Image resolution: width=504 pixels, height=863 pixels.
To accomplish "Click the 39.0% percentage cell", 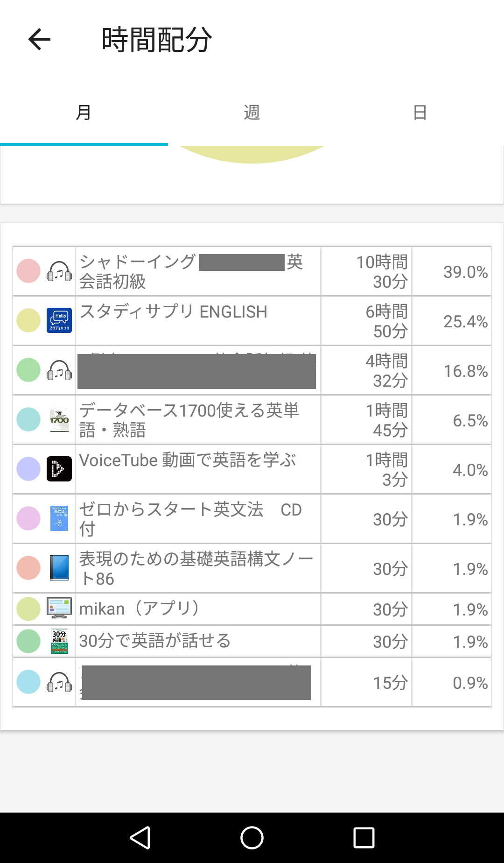I will (x=452, y=271).
